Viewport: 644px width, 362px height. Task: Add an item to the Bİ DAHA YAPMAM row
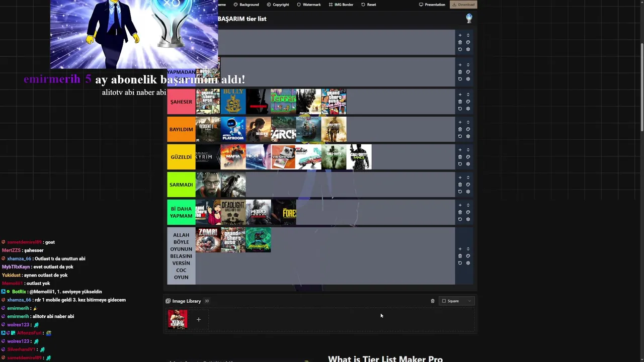(x=460, y=205)
